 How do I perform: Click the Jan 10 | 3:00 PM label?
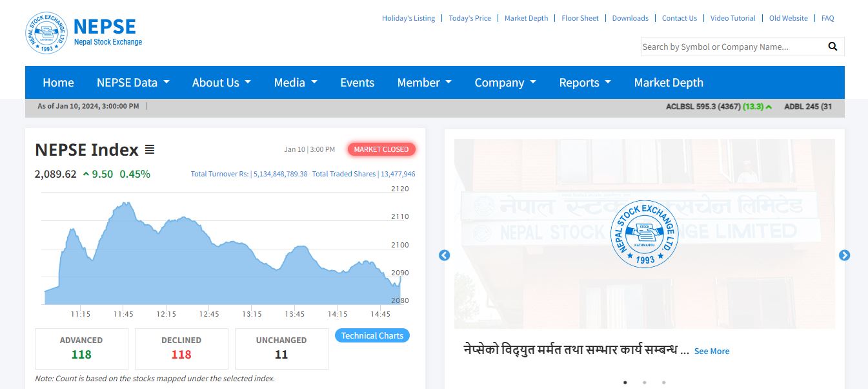[310, 149]
